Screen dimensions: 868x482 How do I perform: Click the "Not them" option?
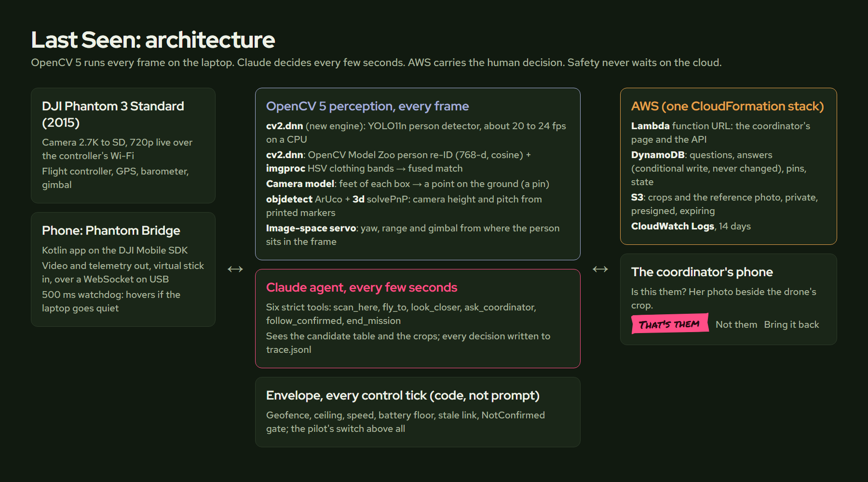[x=736, y=324]
